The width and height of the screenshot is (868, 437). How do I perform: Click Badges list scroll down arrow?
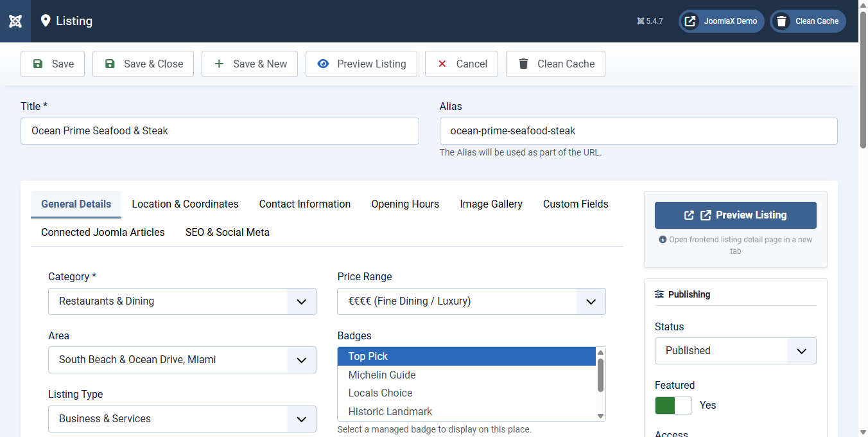pyautogui.click(x=601, y=416)
